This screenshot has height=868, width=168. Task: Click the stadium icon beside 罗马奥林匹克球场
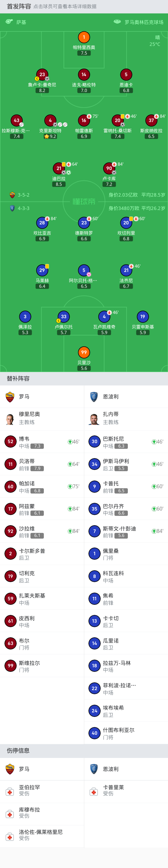[117, 22]
